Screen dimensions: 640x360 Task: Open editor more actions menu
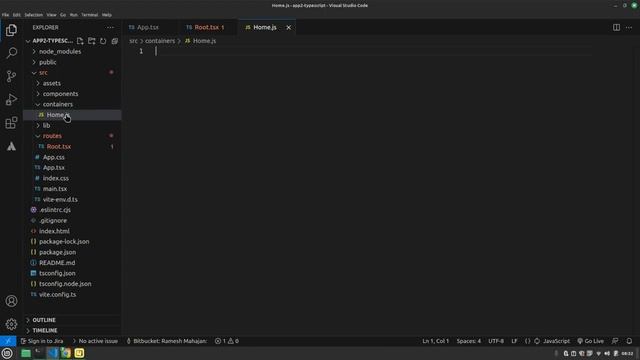(x=629, y=27)
